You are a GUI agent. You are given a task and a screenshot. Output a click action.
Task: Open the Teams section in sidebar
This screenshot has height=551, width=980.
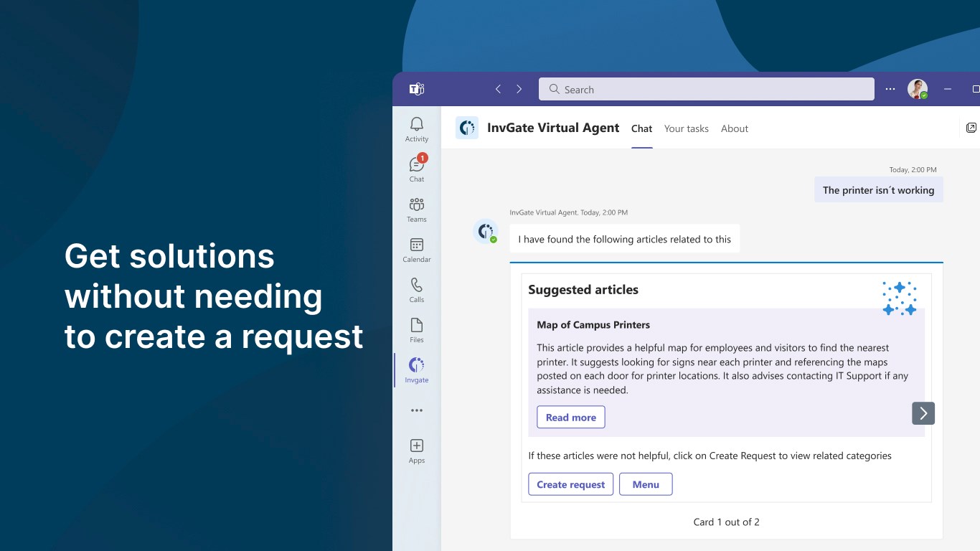[x=417, y=210]
